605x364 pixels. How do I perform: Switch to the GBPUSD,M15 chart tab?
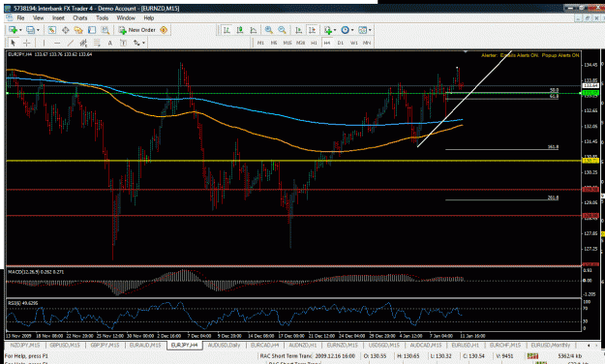65,345
